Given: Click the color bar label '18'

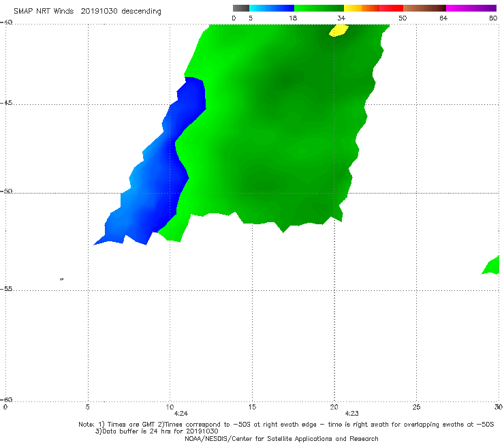Looking at the screenshot, I should [293, 18].
